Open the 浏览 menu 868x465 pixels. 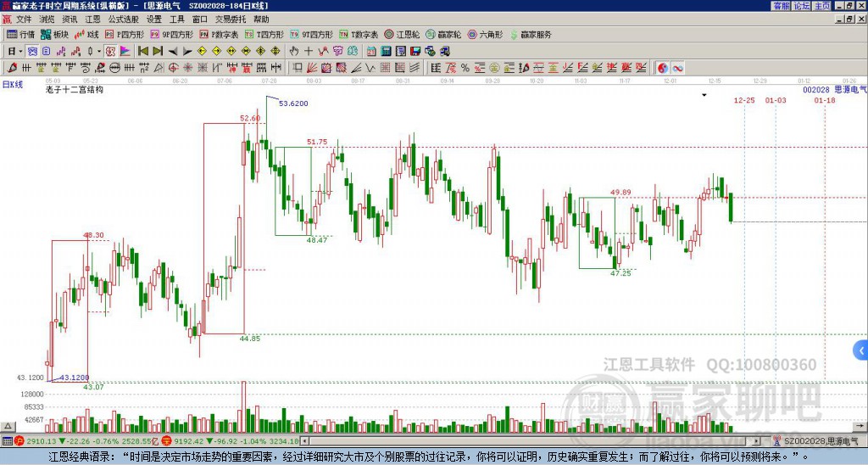(x=47, y=20)
